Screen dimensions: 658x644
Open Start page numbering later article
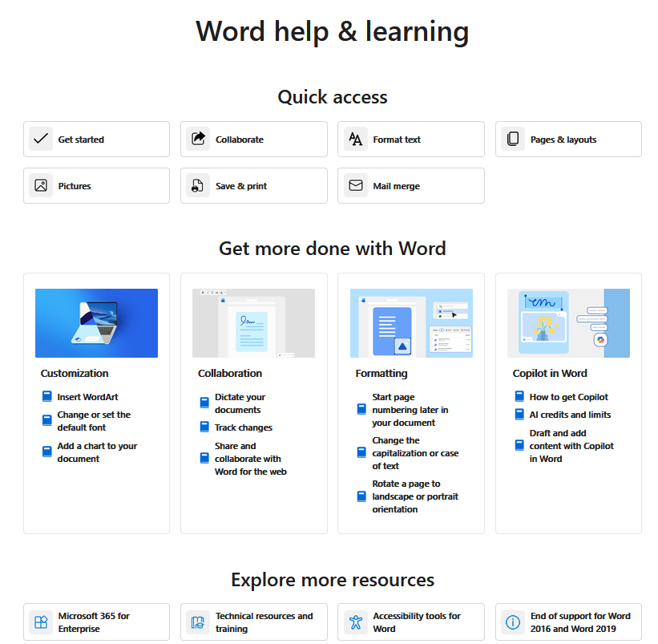coord(410,409)
